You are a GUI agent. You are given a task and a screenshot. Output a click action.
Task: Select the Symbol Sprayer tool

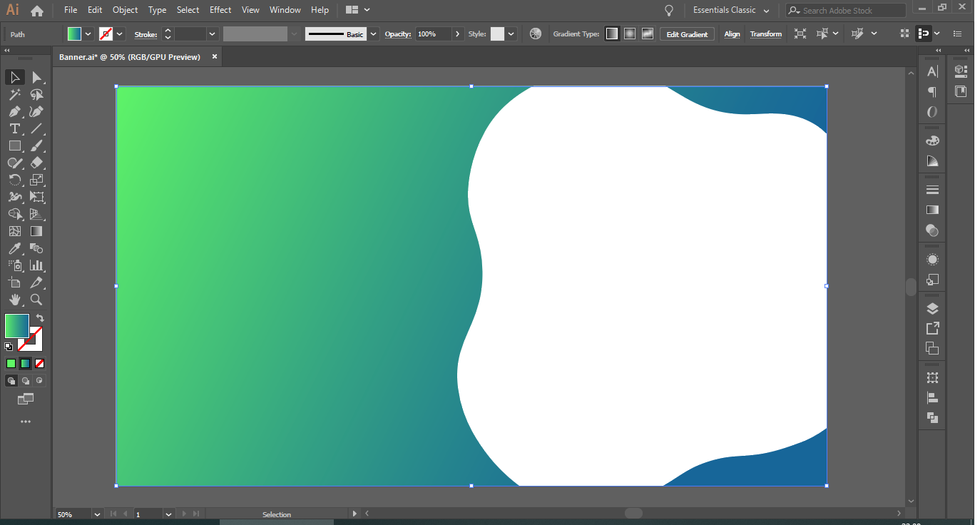click(15, 265)
